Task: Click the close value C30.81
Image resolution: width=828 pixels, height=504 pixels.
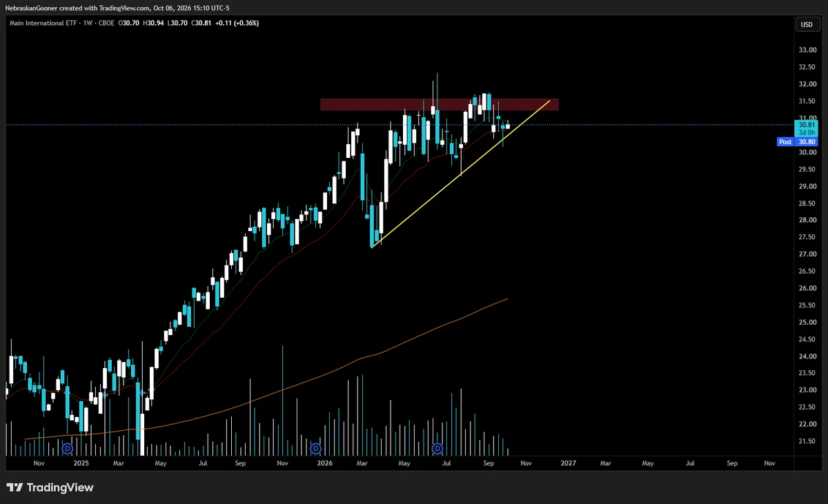Action: pyautogui.click(x=201, y=23)
